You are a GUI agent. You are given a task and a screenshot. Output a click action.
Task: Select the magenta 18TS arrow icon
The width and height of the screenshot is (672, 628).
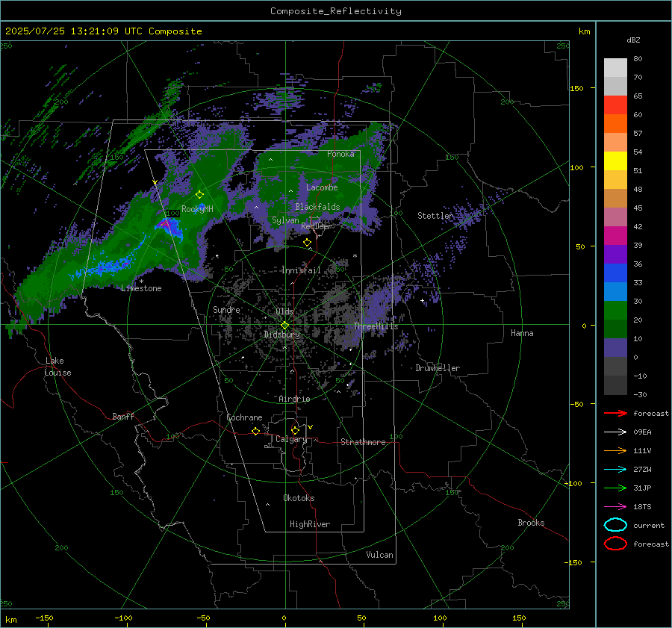coord(615,507)
